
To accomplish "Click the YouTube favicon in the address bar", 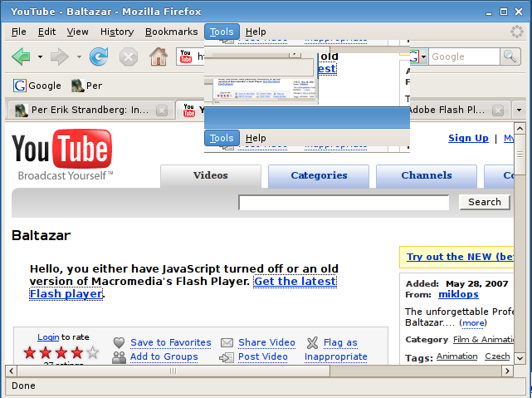I will pos(186,57).
